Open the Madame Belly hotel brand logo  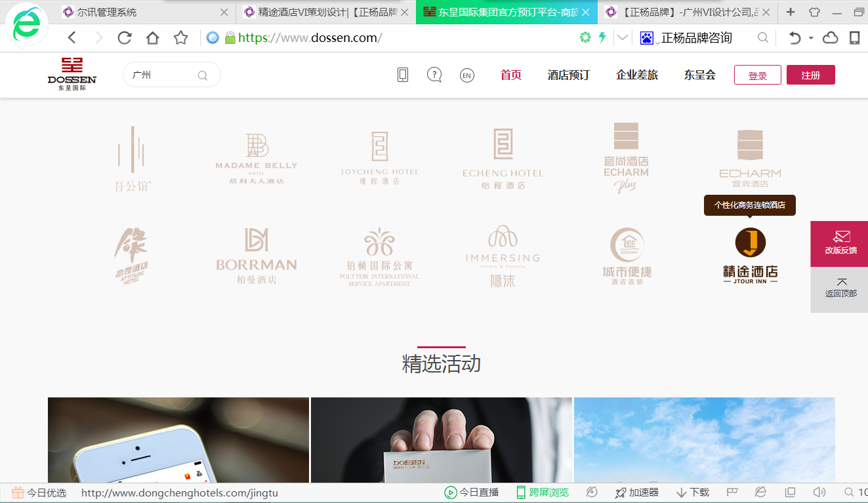coord(257,159)
